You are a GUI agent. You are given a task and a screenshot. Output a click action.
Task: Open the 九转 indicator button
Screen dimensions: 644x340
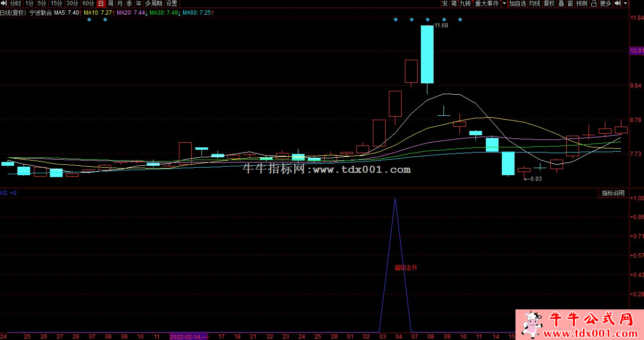click(x=465, y=3)
